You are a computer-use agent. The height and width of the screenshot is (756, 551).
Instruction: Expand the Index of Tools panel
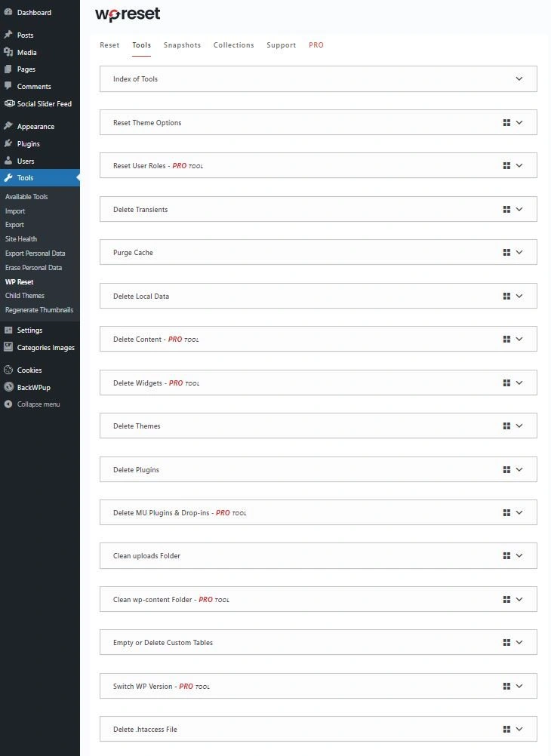(519, 78)
